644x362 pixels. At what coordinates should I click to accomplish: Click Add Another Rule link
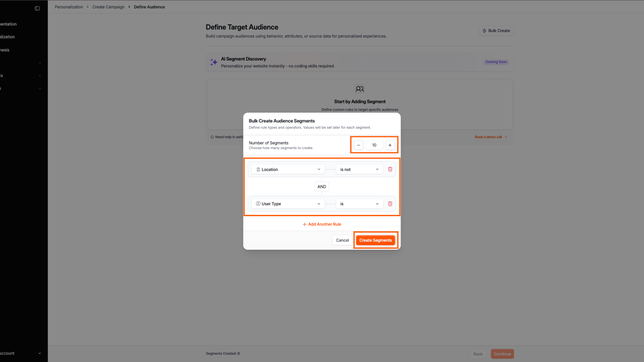(x=322, y=224)
